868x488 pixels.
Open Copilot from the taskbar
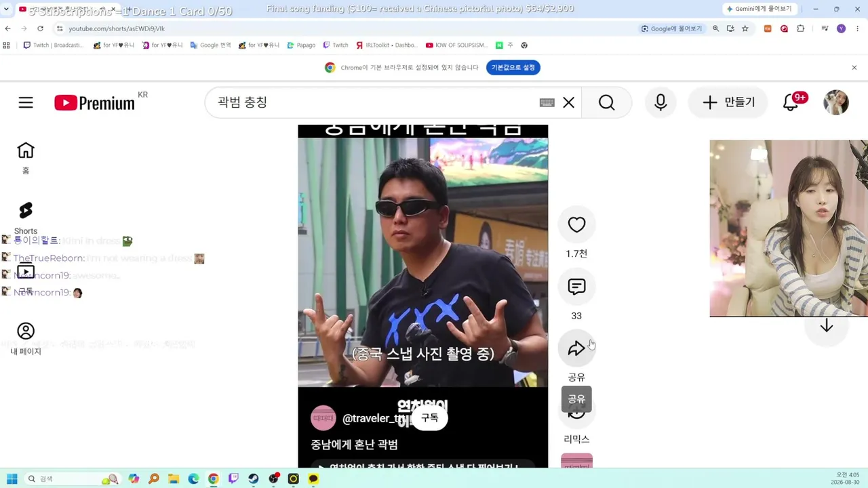tap(134, 479)
